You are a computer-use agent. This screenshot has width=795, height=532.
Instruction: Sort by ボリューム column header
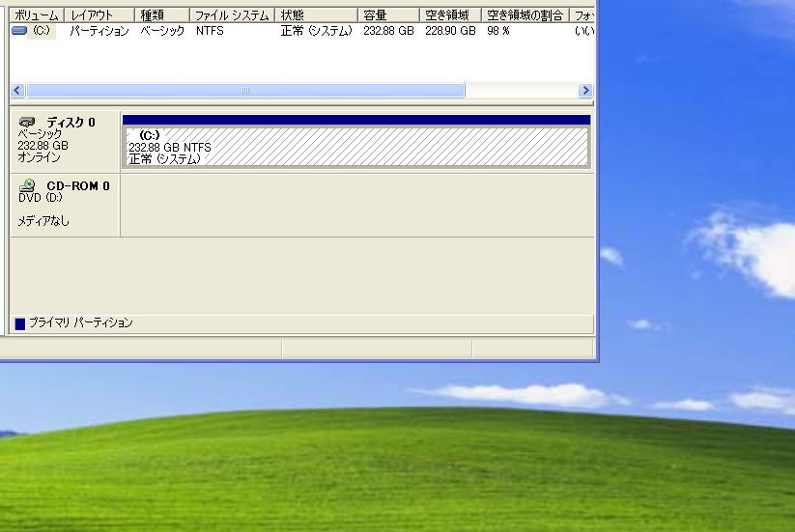37,15
